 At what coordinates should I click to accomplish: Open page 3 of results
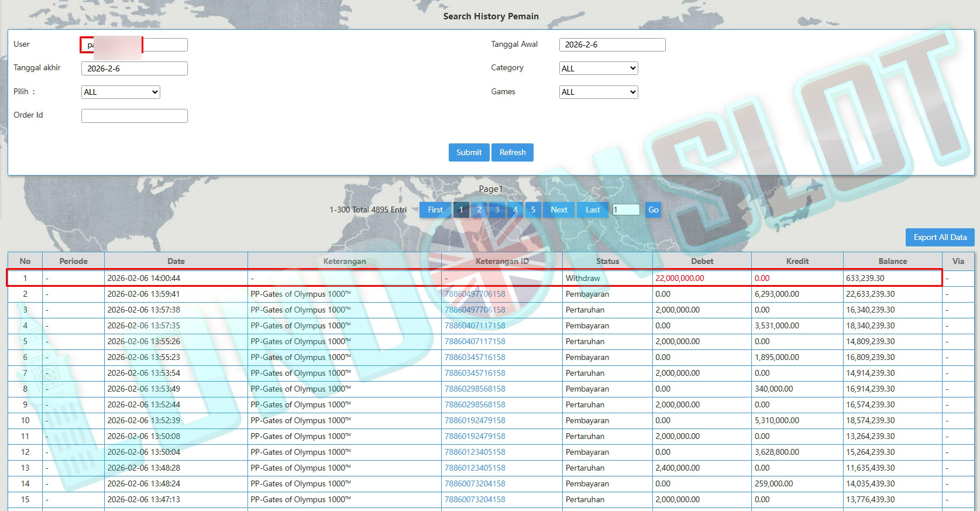[497, 210]
